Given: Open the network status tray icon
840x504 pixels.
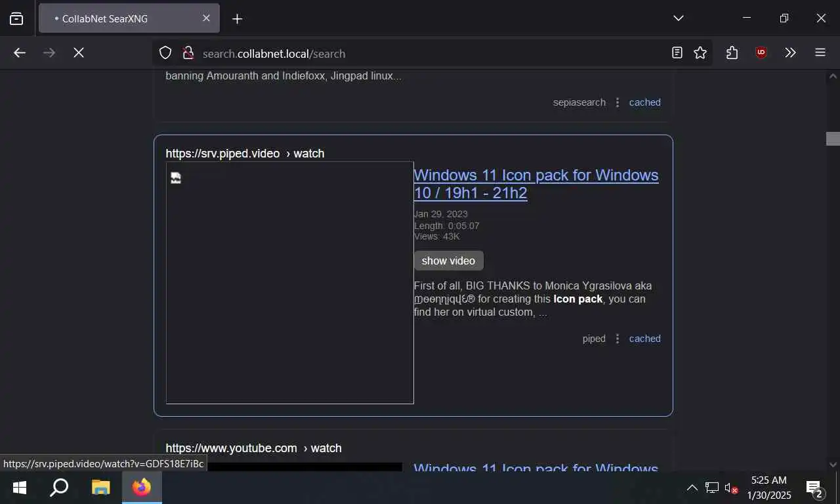Looking at the screenshot, I should click(x=712, y=488).
